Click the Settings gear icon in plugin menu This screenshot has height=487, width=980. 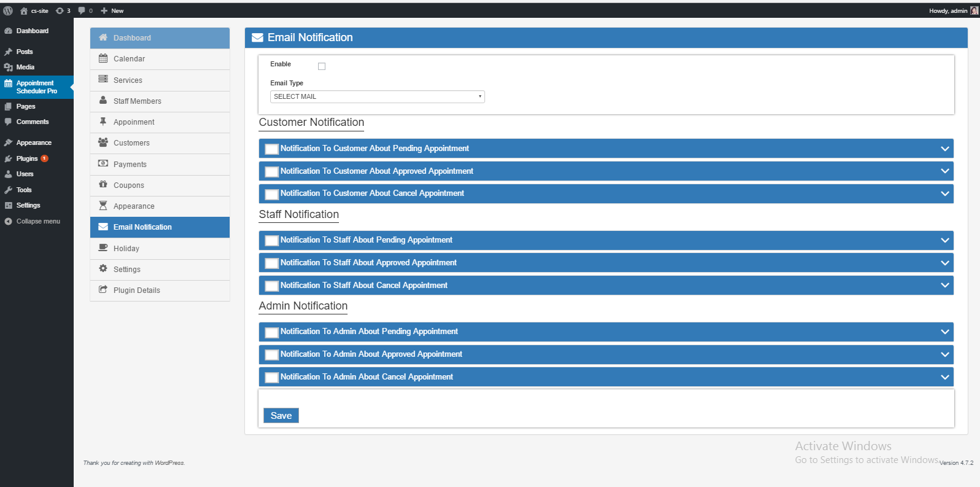click(103, 269)
